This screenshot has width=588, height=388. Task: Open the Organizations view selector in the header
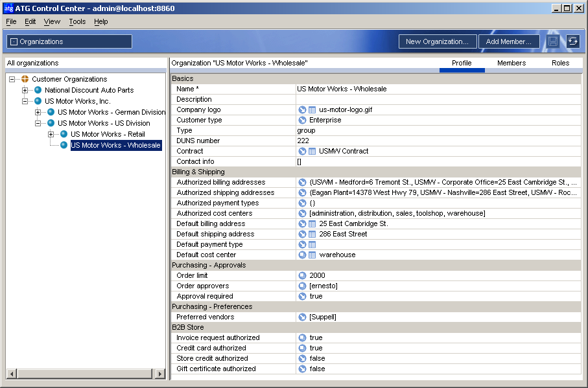pos(69,41)
